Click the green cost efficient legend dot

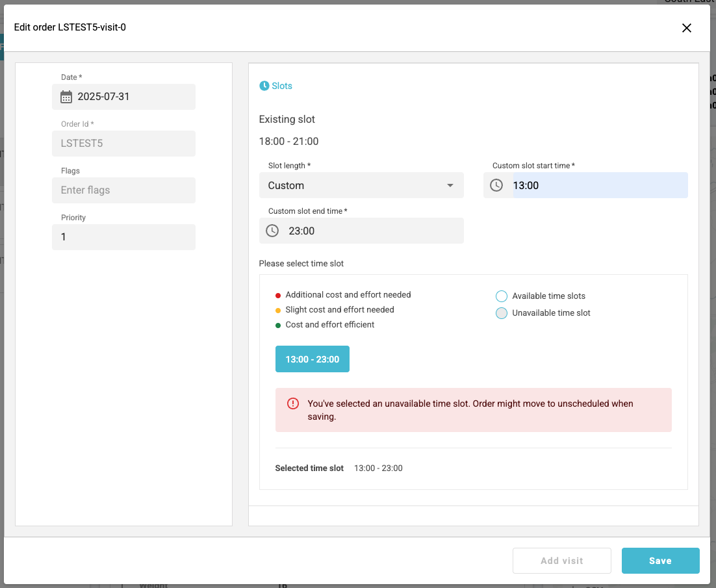[x=278, y=325]
